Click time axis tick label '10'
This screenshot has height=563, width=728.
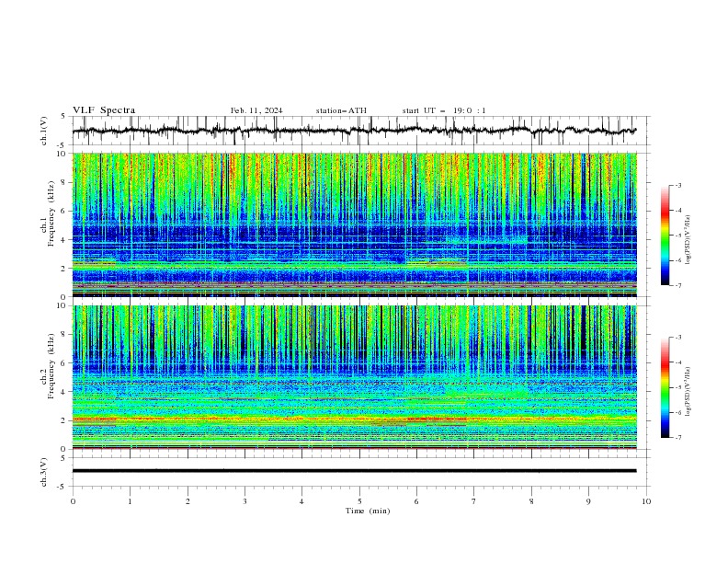point(646,501)
